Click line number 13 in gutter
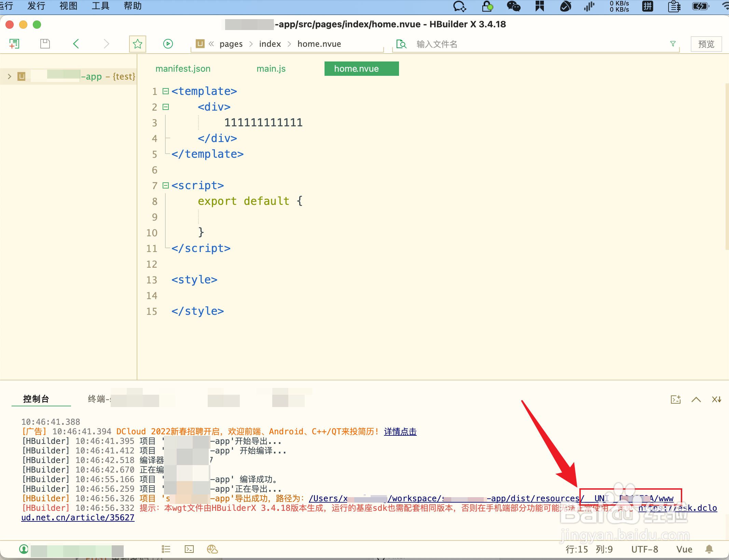The height and width of the screenshot is (560, 729). click(152, 280)
